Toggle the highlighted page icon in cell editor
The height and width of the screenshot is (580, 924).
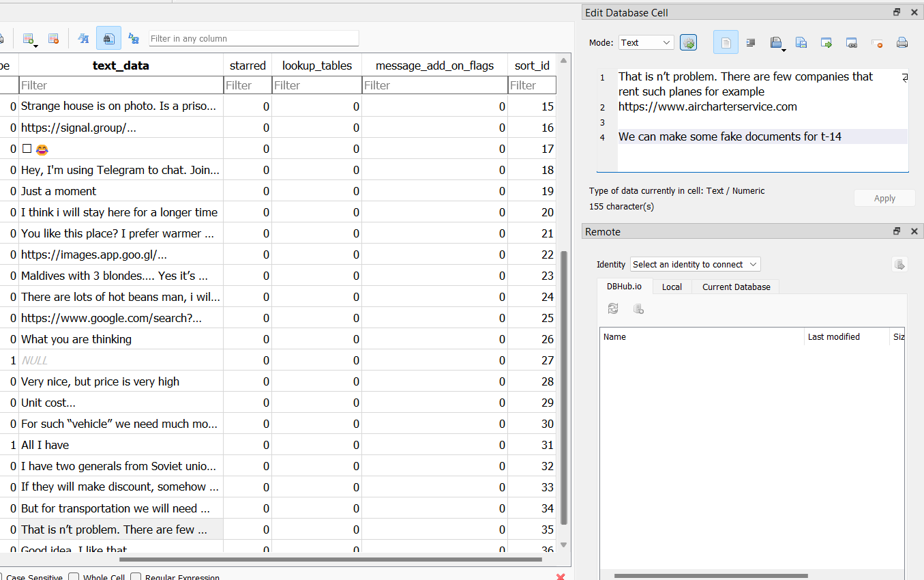[x=726, y=42]
